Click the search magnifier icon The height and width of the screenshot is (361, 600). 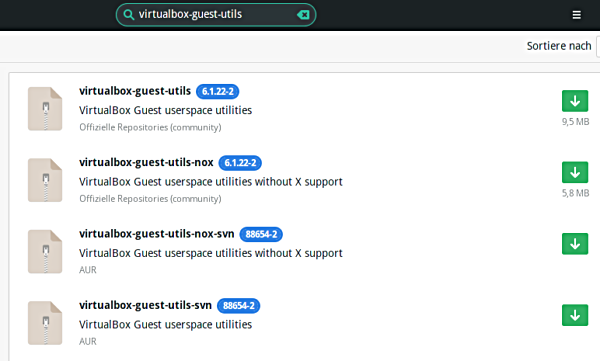[129, 15]
